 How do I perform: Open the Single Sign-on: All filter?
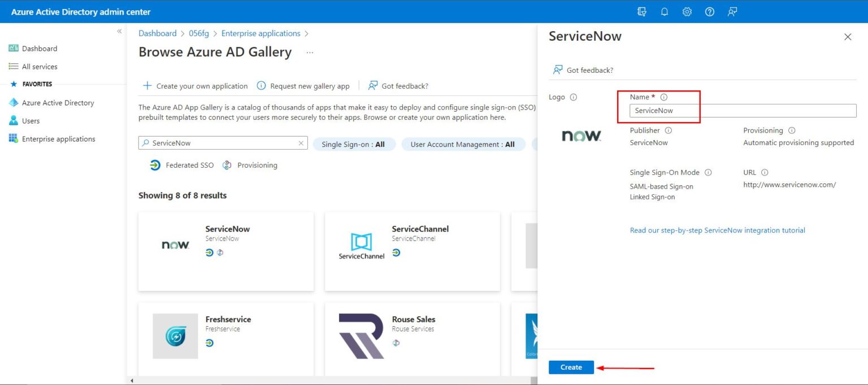pos(354,144)
